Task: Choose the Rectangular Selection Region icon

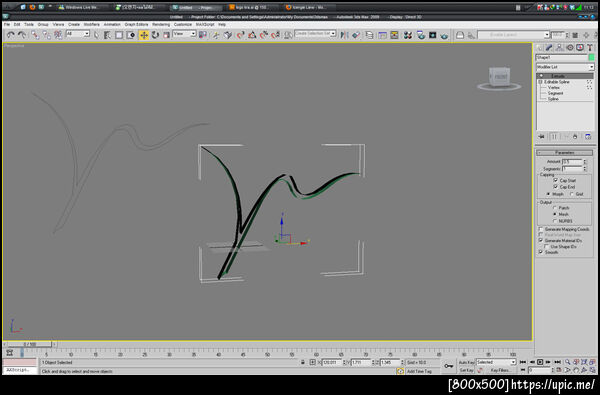Action: tap(119, 35)
